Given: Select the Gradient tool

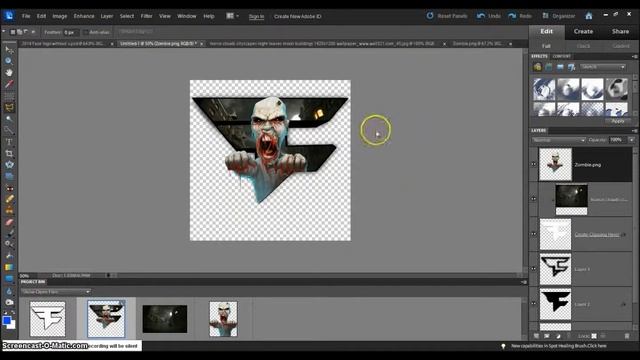Looking at the screenshot, I should tap(9, 267).
